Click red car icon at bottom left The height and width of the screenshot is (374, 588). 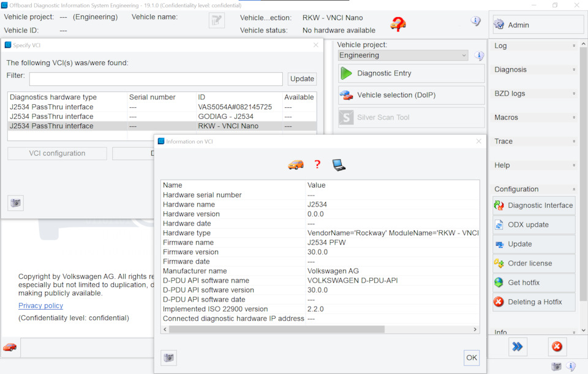click(10, 348)
